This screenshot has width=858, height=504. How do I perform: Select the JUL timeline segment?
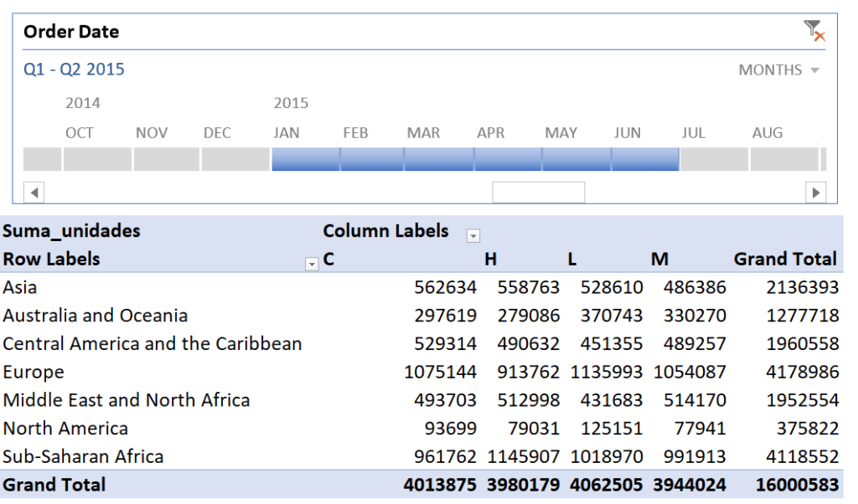714,159
